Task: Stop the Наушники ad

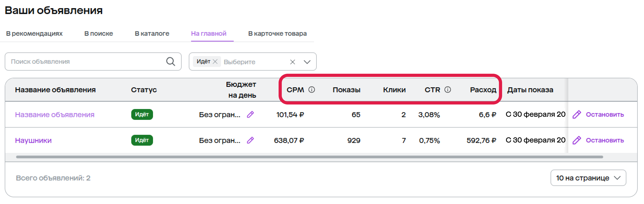Action: tap(605, 140)
